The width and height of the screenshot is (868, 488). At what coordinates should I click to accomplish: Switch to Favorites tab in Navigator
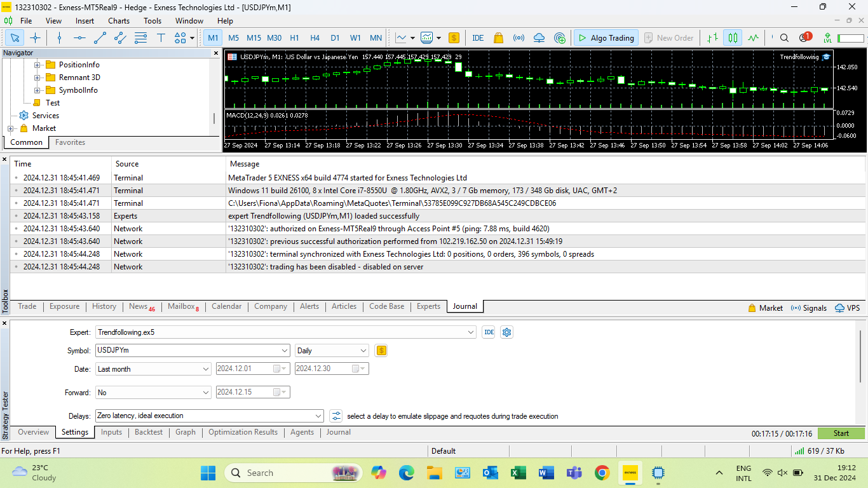[70, 142]
